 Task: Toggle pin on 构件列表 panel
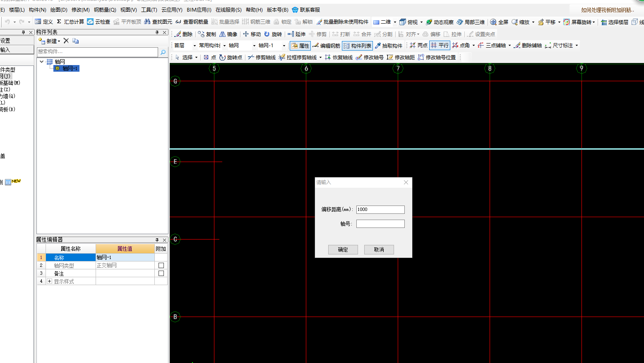pyautogui.click(x=157, y=32)
